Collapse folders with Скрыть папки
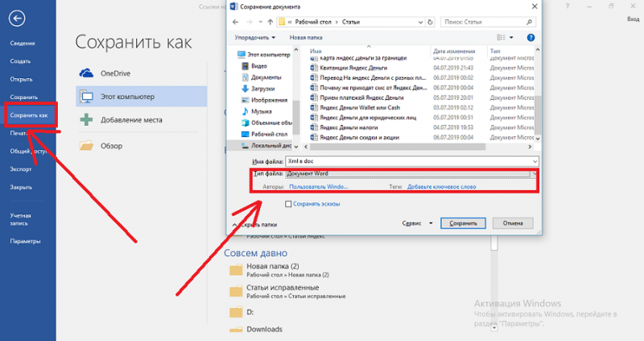Image resolution: width=644 pixels, height=341 pixels. [254, 225]
